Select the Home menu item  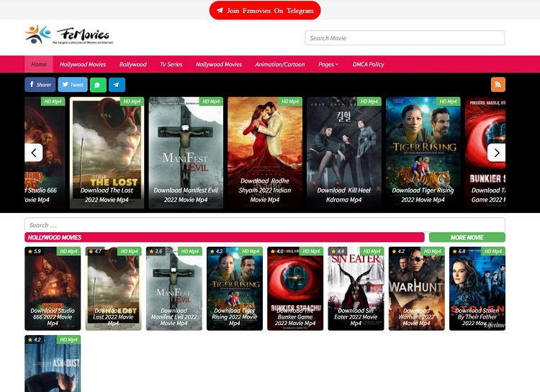39,64
